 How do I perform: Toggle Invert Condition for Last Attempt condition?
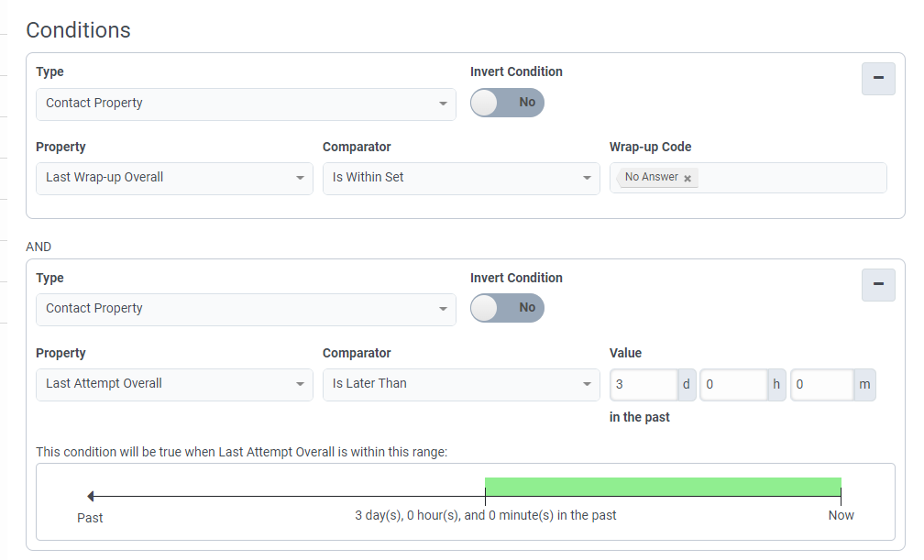(507, 308)
